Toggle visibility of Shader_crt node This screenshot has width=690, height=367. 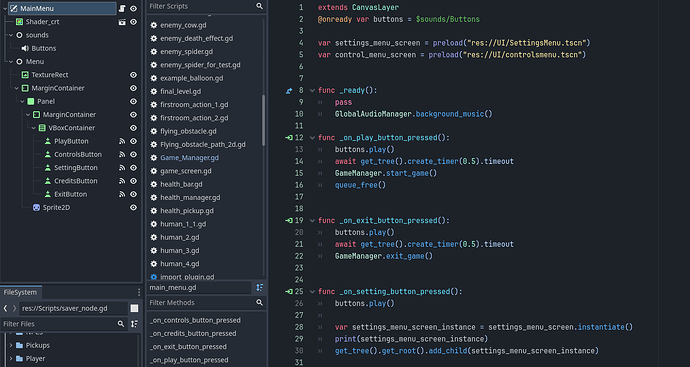133,22
